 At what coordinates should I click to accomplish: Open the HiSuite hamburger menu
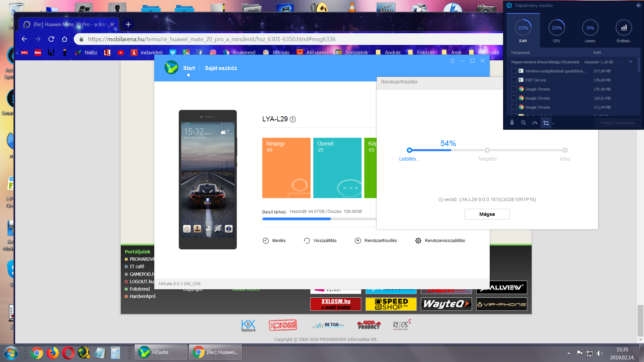tap(452, 61)
